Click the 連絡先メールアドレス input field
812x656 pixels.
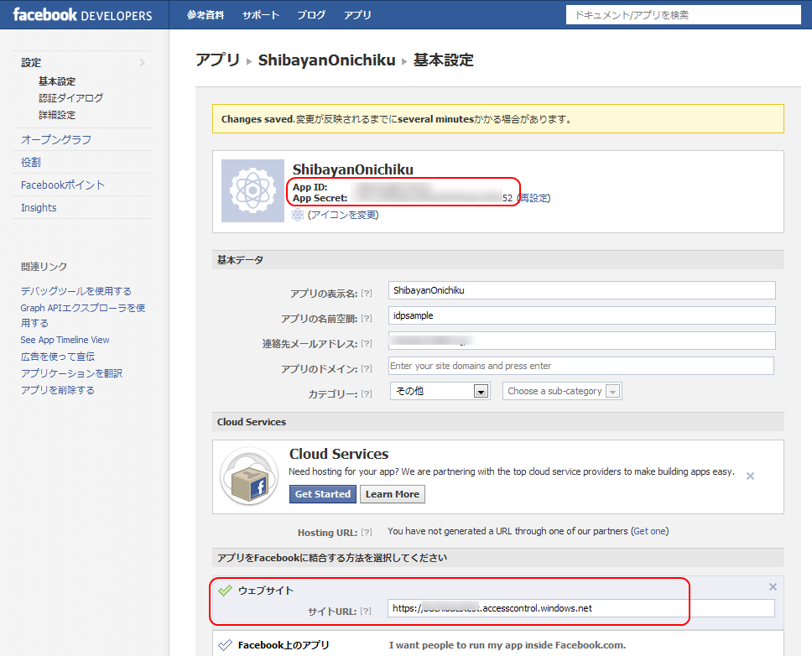pos(581,341)
